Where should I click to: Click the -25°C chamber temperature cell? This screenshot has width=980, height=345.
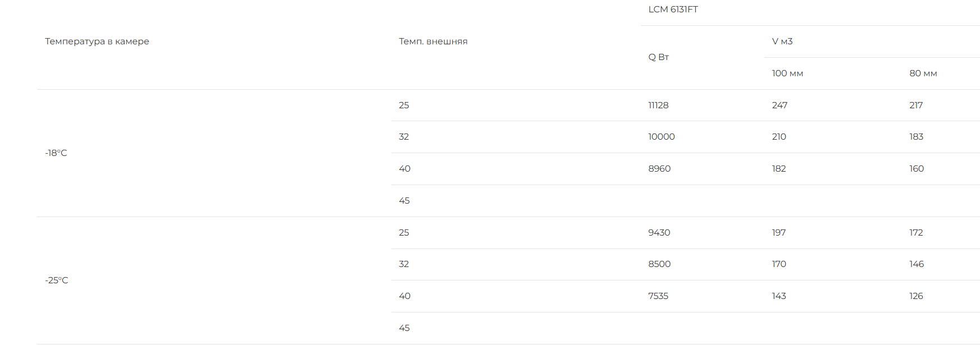(57, 280)
